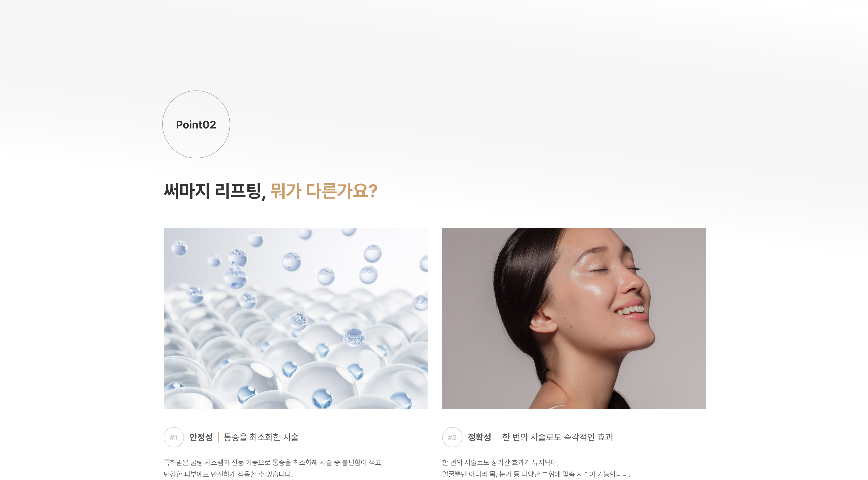This screenshot has height=480, width=868.
Task: Click the subtitle 한 번의 시술로도 즉각적인 효과
Action: click(557, 437)
